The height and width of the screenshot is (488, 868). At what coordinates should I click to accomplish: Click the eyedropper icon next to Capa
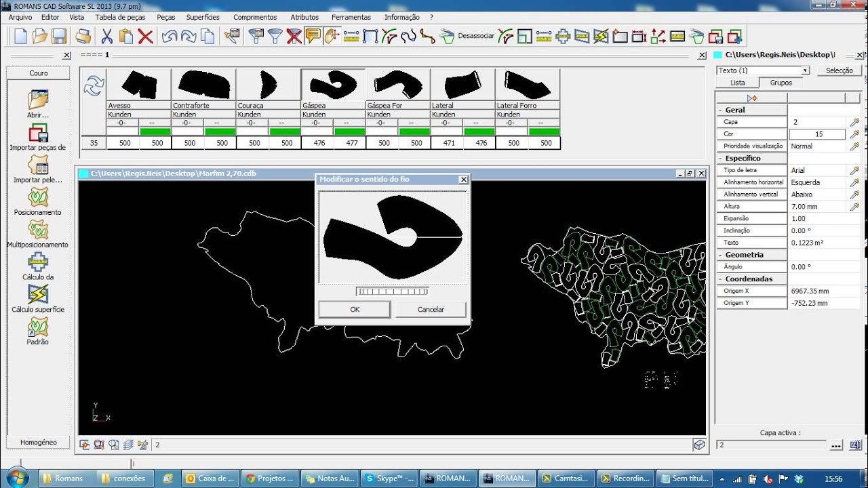(x=854, y=122)
